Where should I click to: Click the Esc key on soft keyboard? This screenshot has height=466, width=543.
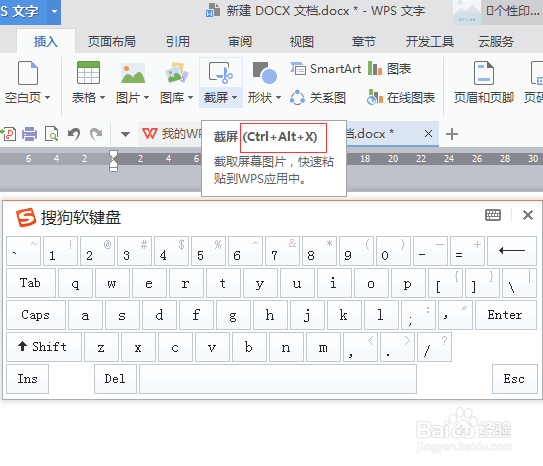[x=515, y=379]
